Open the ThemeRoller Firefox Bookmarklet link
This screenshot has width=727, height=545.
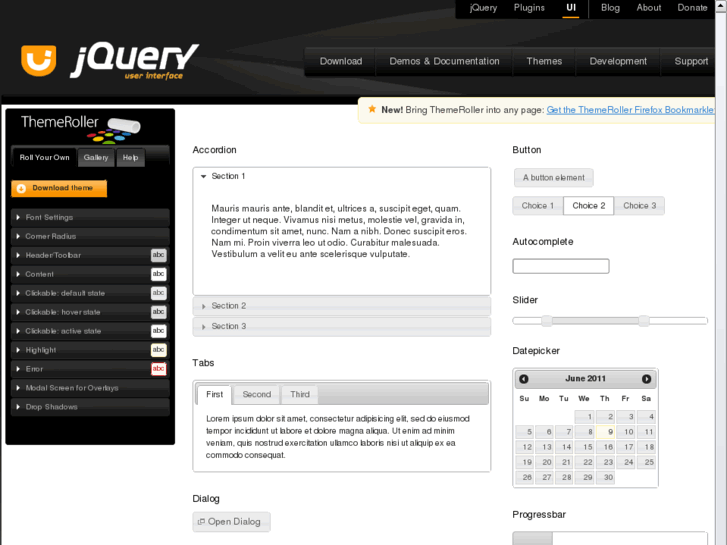click(631, 110)
